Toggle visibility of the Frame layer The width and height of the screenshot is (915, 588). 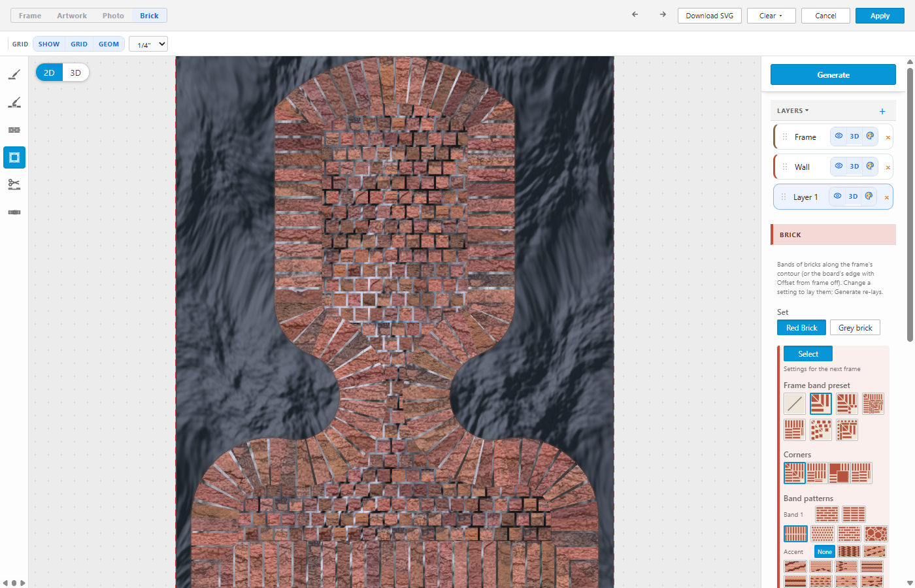pos(839,136)
